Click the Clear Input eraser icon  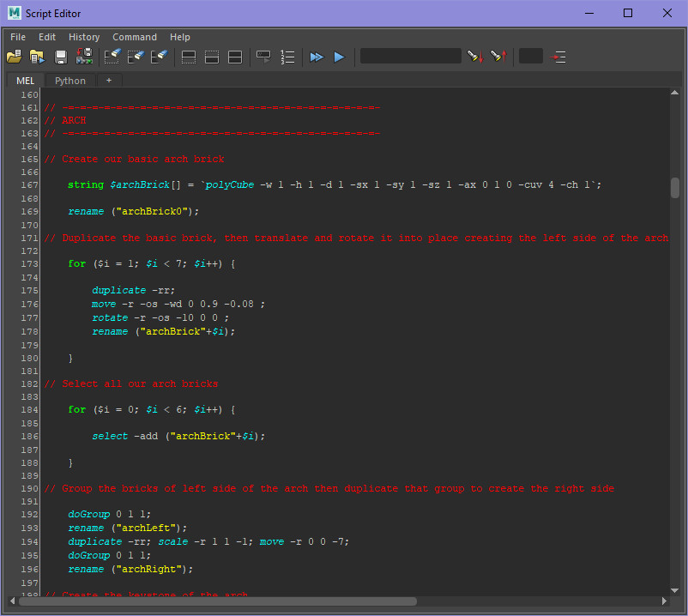tap(136, 57)
